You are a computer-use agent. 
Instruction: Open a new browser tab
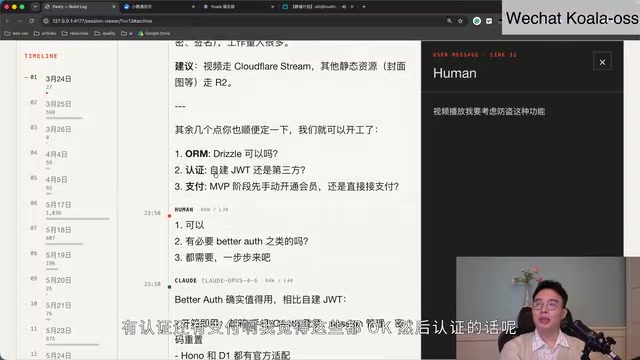coord(364,7)
